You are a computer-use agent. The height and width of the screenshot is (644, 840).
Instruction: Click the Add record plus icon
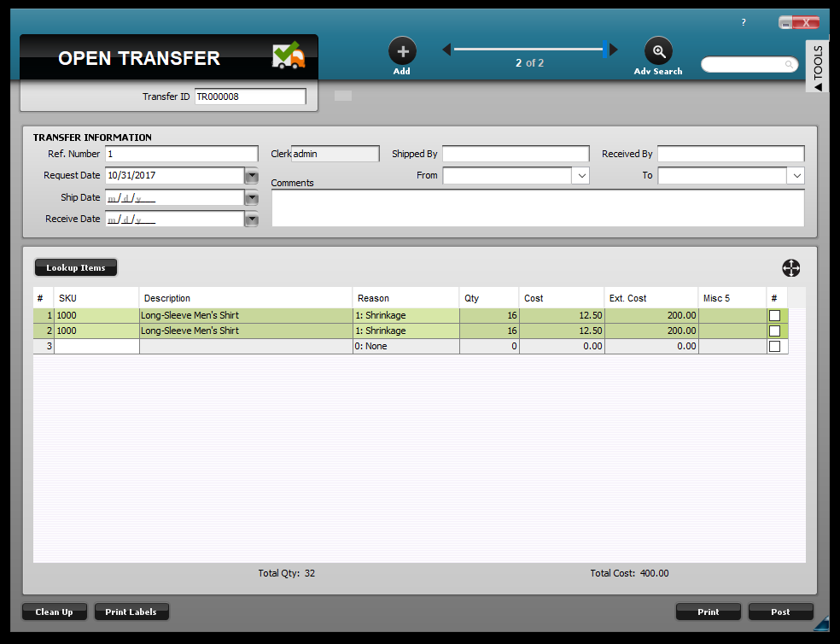click(401, 50)
